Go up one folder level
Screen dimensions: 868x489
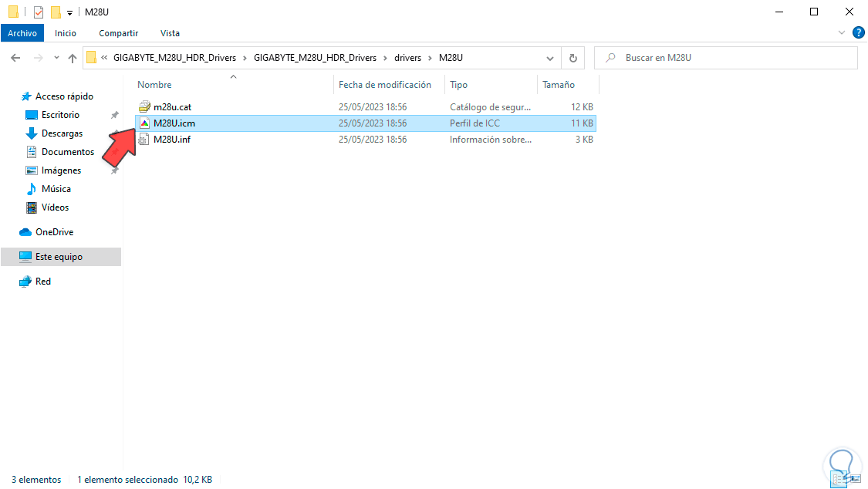[72, 58]
